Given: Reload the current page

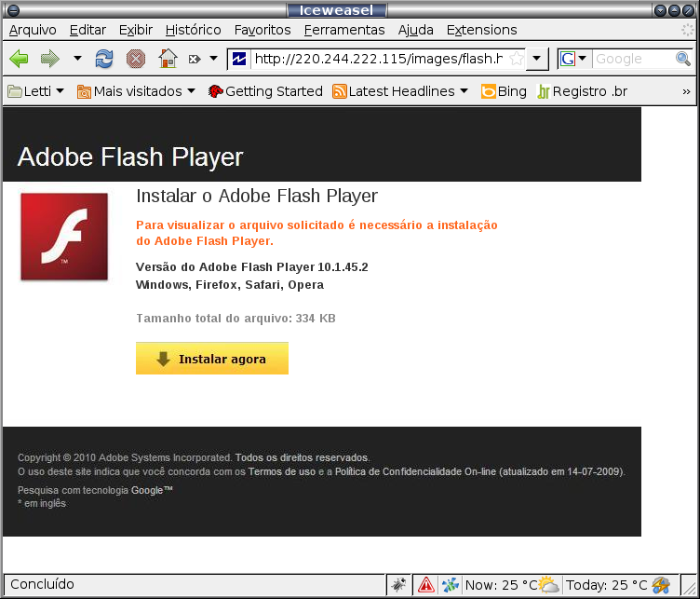Looking at the screenshot, I should tap(104, 59).
